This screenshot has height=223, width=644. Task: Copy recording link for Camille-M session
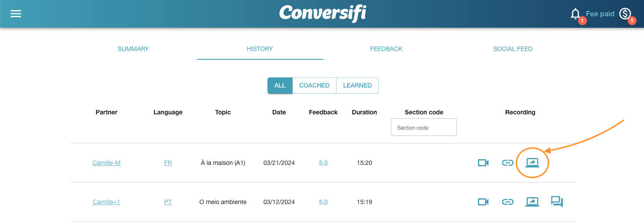point(508,163)
